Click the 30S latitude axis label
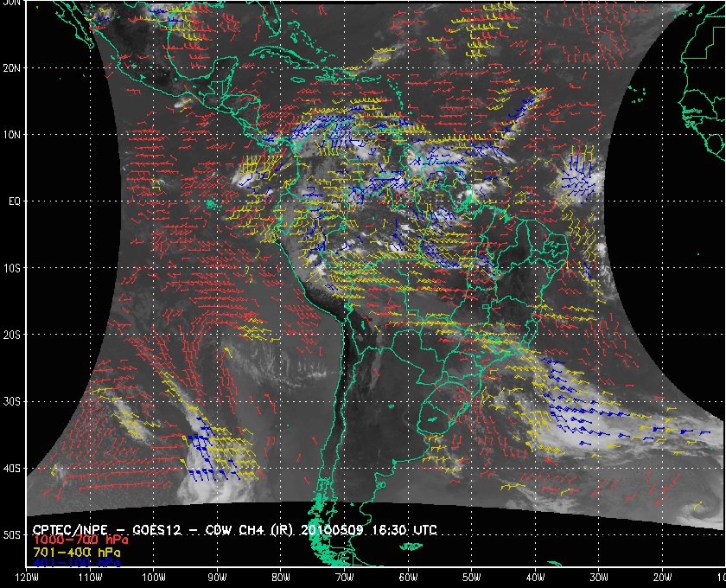This screenshot has width=726, height=588. [12, 402]
